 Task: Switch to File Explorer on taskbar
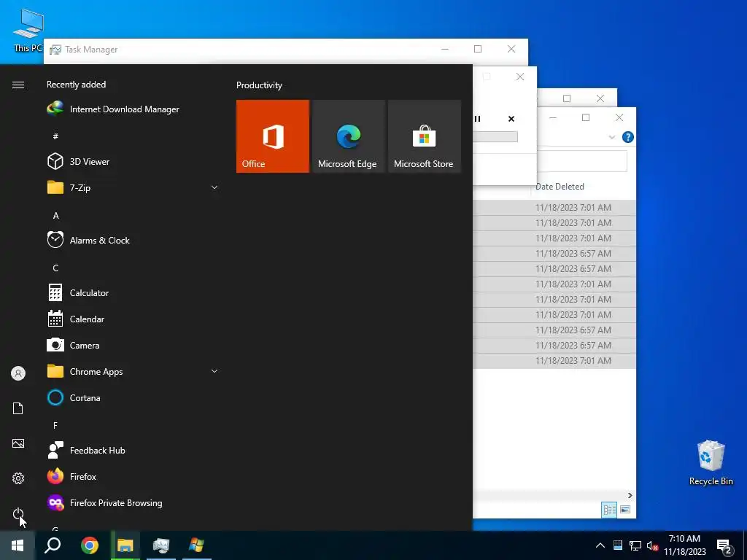[x=125, y=545]
